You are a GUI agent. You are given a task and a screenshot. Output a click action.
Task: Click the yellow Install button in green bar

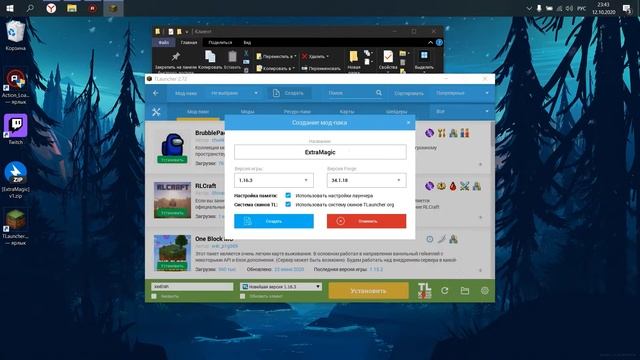point(368,291)
